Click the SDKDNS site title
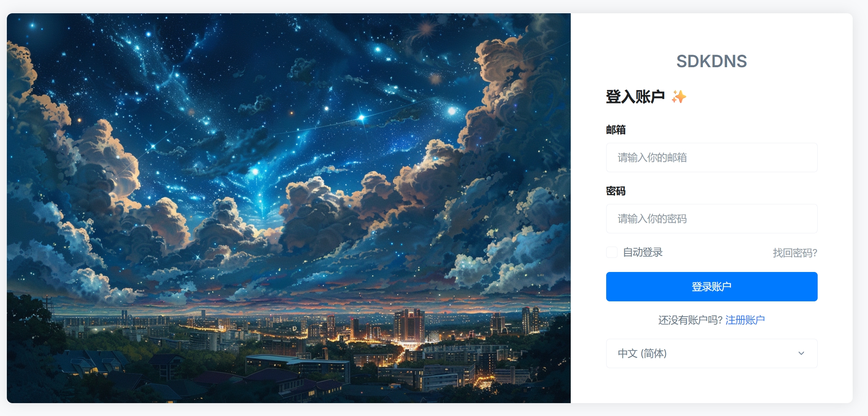The image size is (868, 416). click(711, 61)
